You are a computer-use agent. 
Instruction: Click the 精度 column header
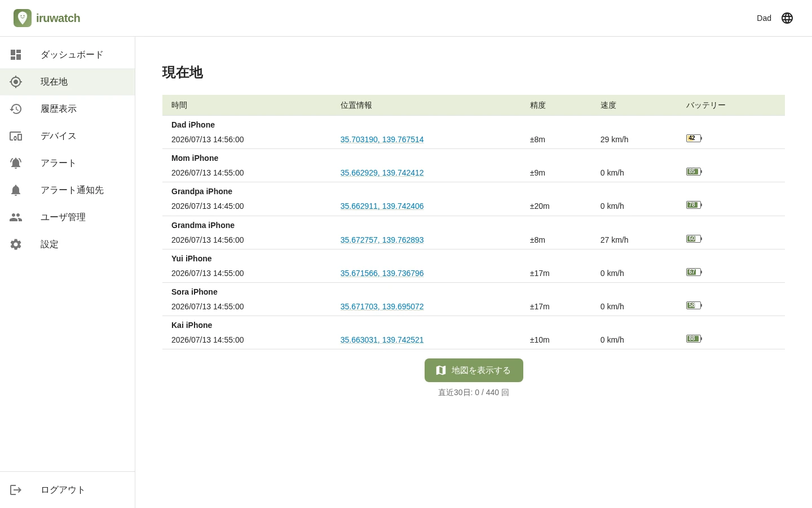point(538,105)
